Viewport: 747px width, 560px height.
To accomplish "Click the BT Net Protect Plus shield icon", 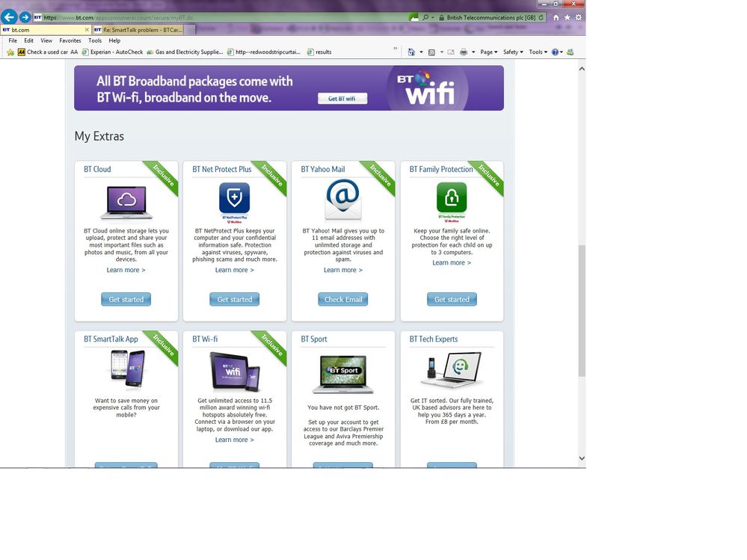I will click(234, 197).
